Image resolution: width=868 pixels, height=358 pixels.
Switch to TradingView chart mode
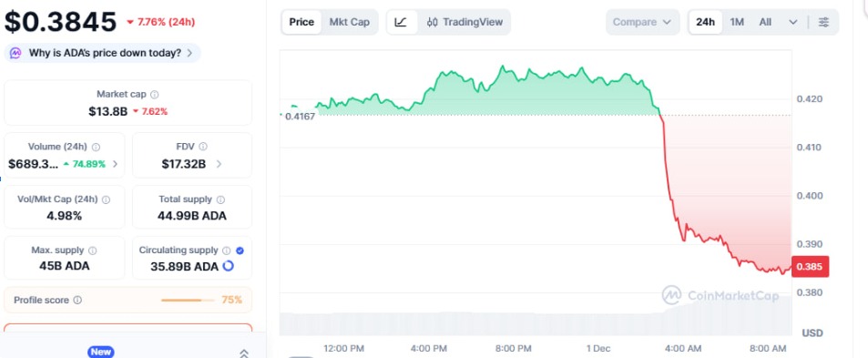465,22
